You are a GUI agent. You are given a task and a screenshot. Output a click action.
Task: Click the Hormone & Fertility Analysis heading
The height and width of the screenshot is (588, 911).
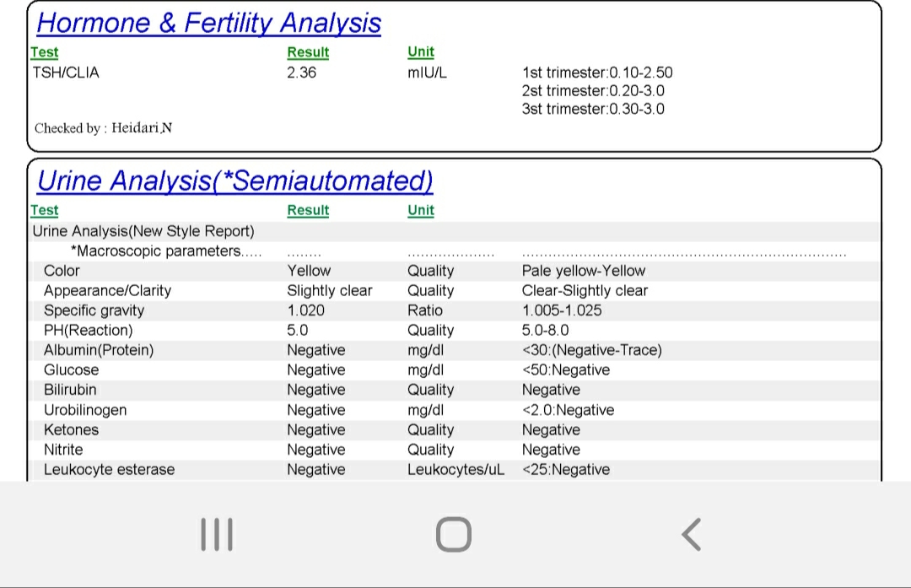click(209, 24)
